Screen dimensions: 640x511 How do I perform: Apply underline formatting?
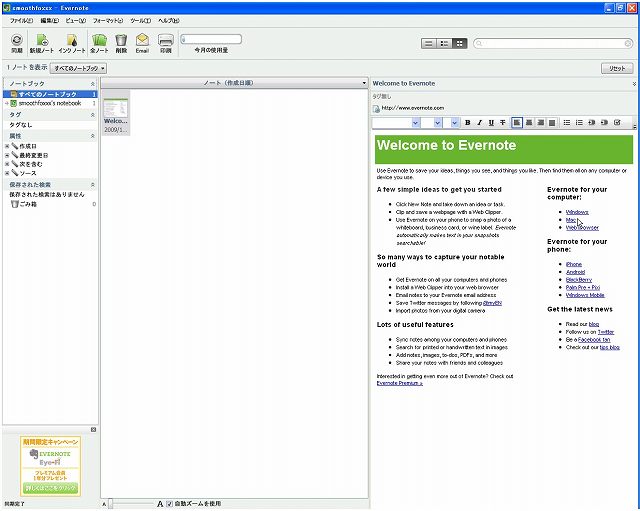coord(491,122)
